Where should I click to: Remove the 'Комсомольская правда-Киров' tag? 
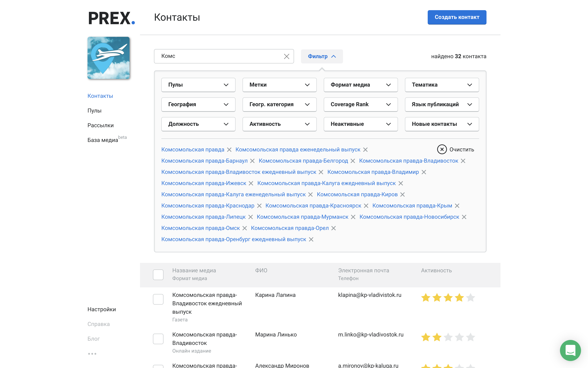(x=403, y=195)
